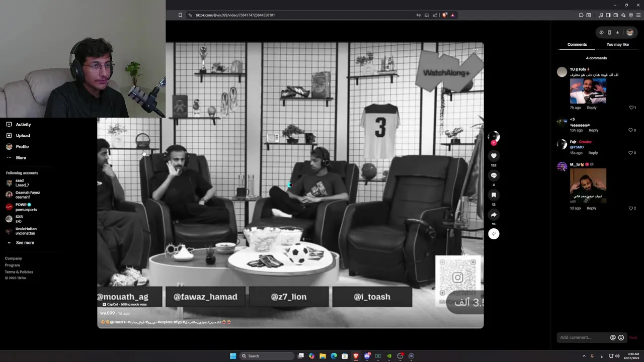Open the emoji picker in comment box

pos(621,338)
